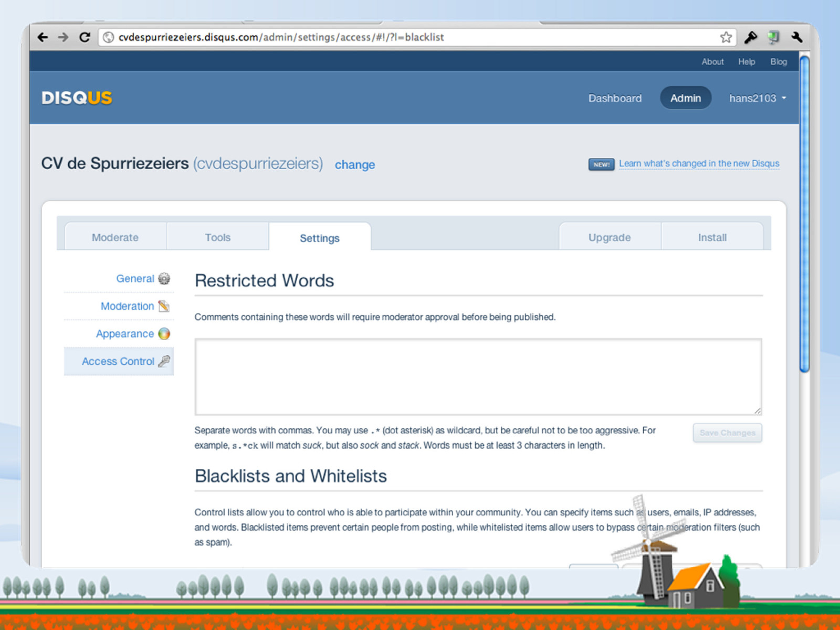Image resolution: width=840 pixels, height=630 pixels.
Task: Go to the Dashboard link
Action: [x=615, y=98]
